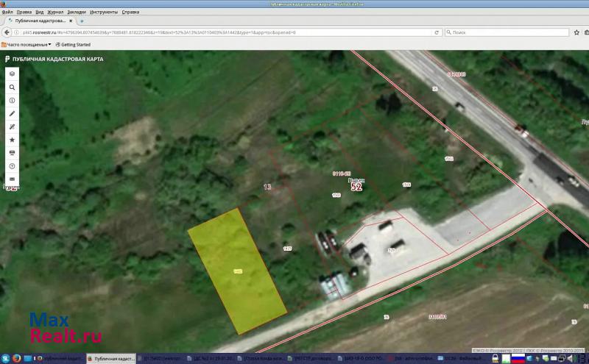Open the map layers panel
Image resolution: width=589 pixels, height=364 pixels.
click(13, 74)
